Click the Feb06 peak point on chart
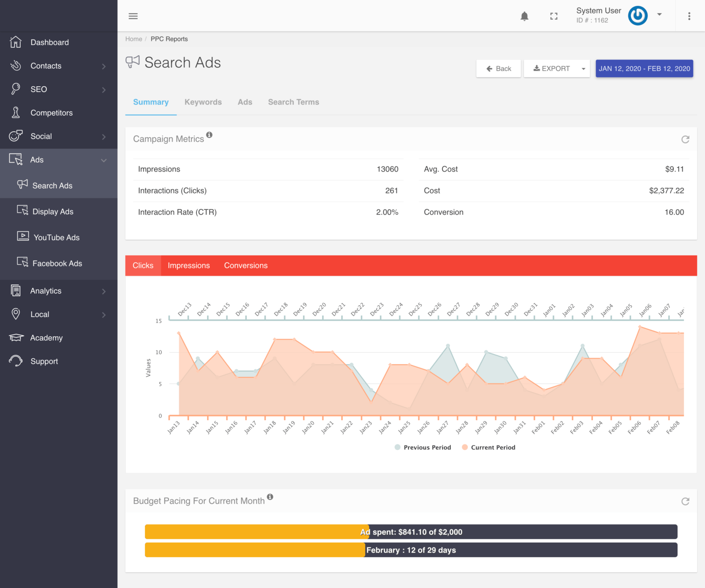The image size is (705, 588). 639,327
